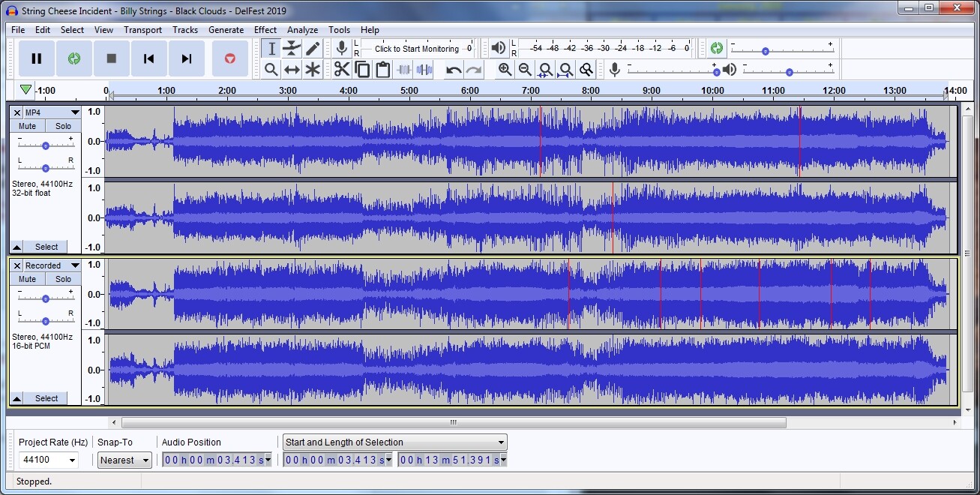Click the playback volume slider

coord(788,72)
